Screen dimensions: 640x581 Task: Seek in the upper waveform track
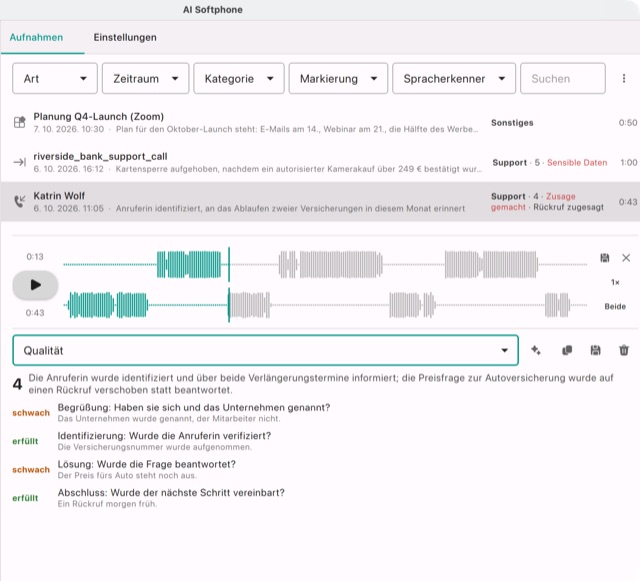pyautogui.click(x=325, y=265)
